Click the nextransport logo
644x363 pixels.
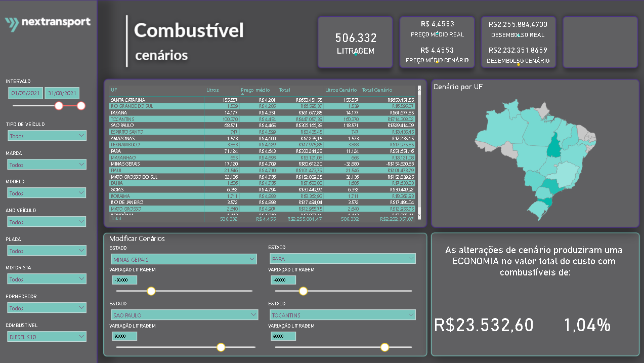point(48,23)
